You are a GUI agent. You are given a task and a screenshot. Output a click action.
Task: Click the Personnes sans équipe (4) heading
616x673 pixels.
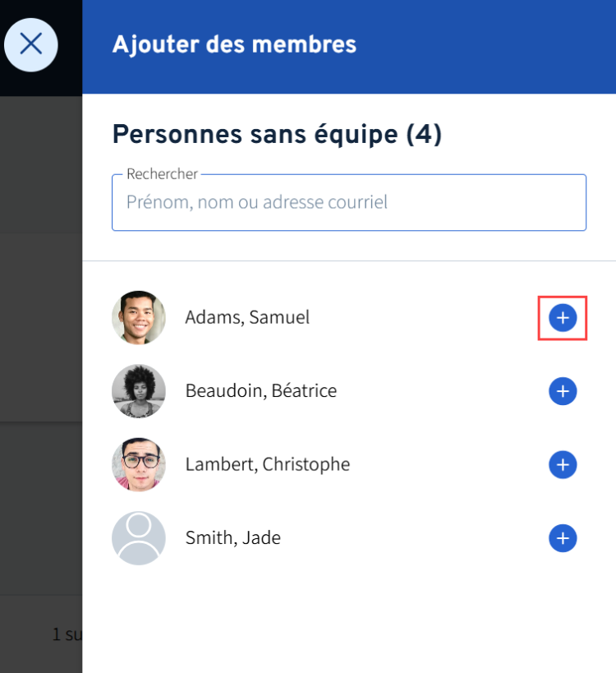277,134
